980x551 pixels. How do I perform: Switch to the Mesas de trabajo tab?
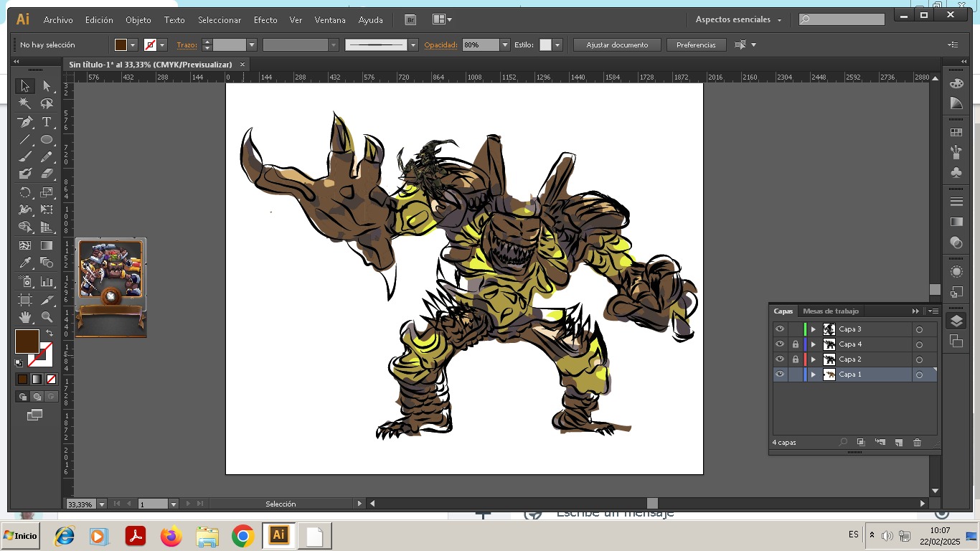[830, 311]
